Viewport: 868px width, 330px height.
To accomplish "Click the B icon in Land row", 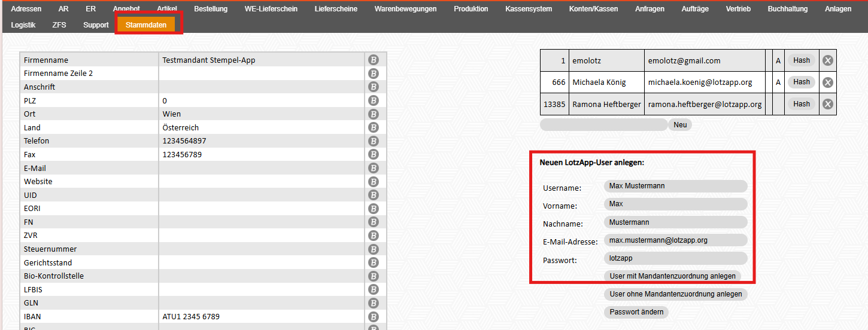I will (374, 127).
